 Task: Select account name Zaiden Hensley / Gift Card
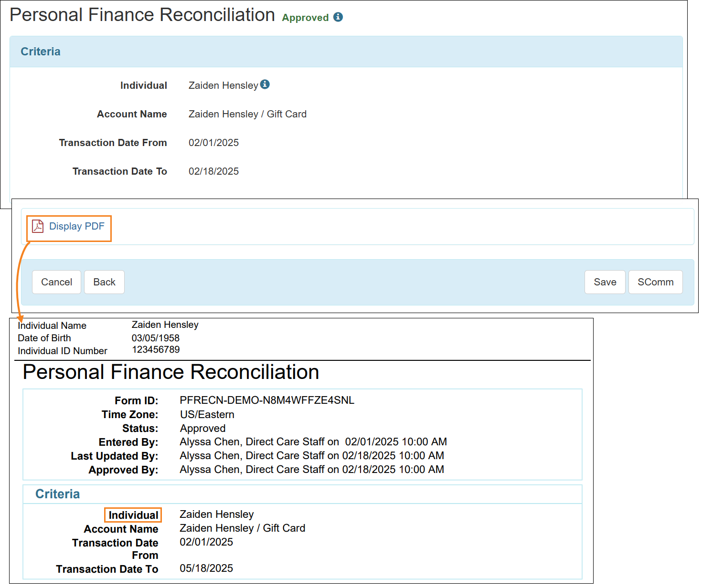click(247, 114)
